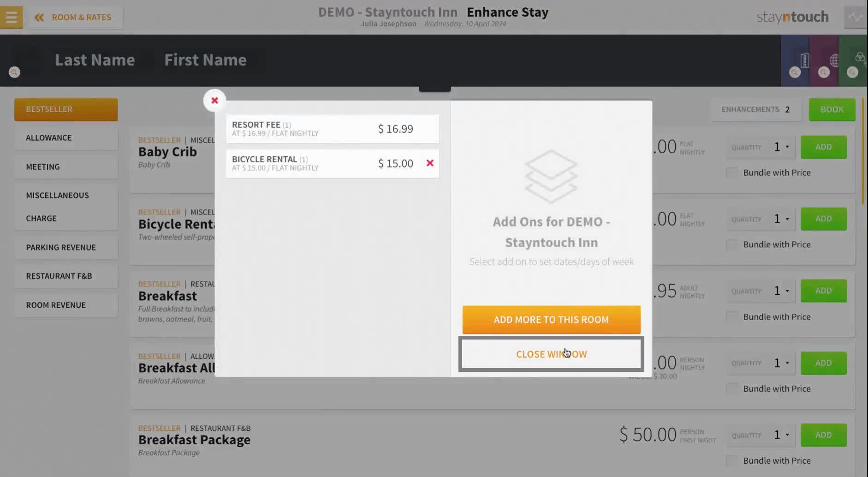The height and width of the screenshot is (477, 868).
Task: Click the enhancements list scrollbar
Action: [x=863, y=152]
